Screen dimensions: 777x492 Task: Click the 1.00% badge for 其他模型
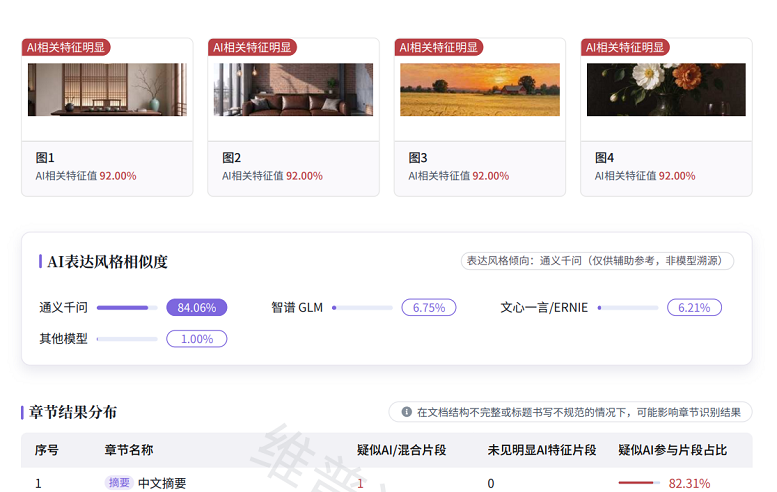[x=197, y=339]
